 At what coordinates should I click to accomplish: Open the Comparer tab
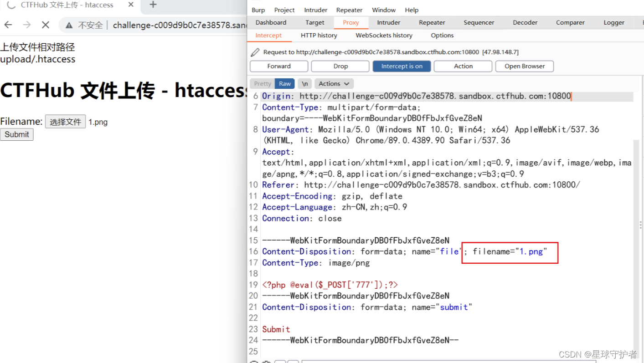pyautogui.click(x=570, y=22)
